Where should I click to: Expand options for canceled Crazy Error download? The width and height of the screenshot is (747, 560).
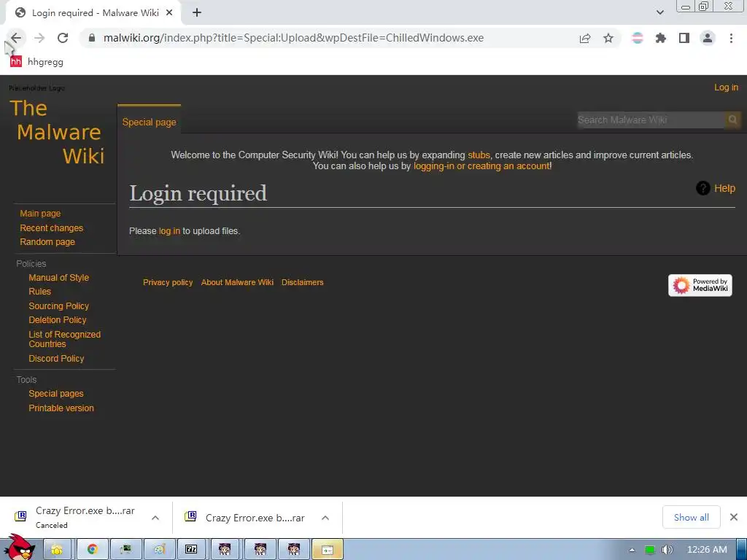[155, 518]
